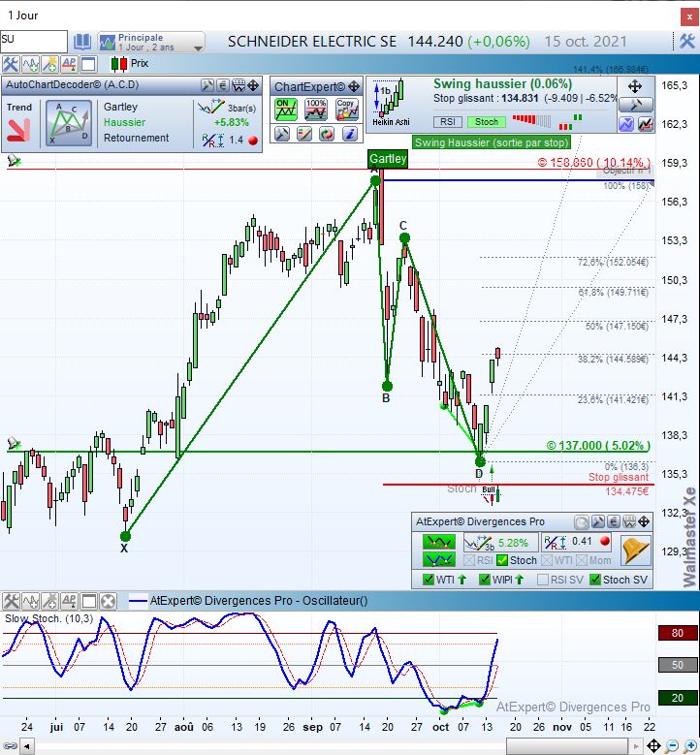Toggle the greyed Mom checkbox
The image size is (700, 755).
[x=582, y=560]
